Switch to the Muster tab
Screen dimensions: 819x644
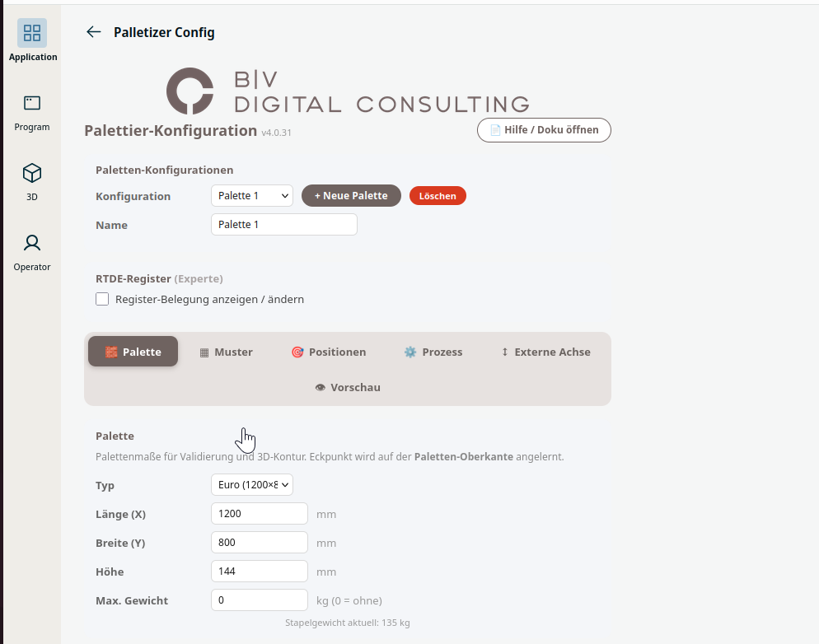226,352
